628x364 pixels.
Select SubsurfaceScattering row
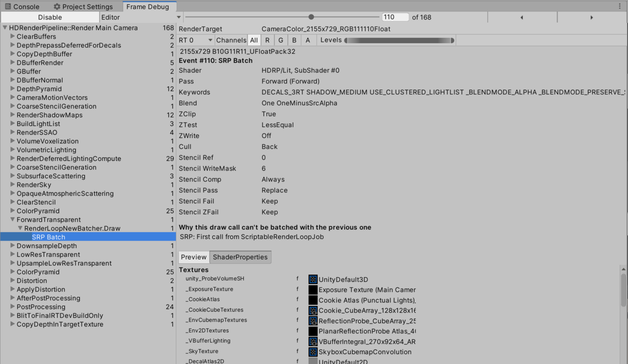click(x=88, y=176)
